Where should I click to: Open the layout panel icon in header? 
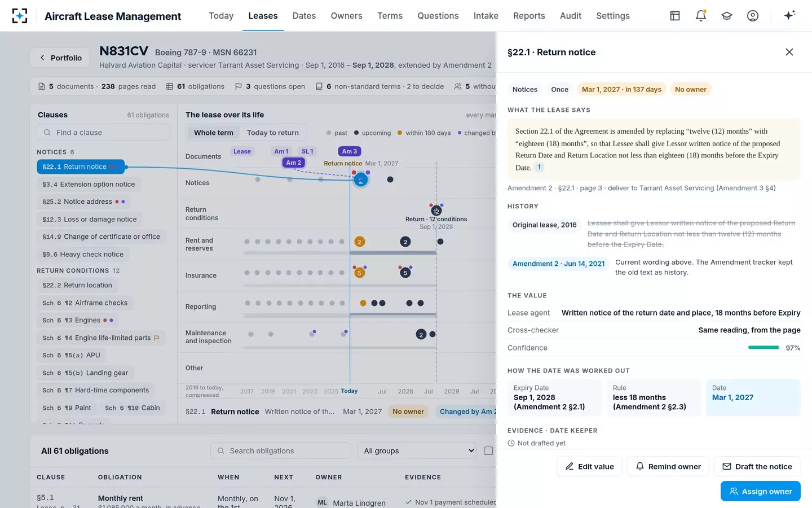click(675, 16)
